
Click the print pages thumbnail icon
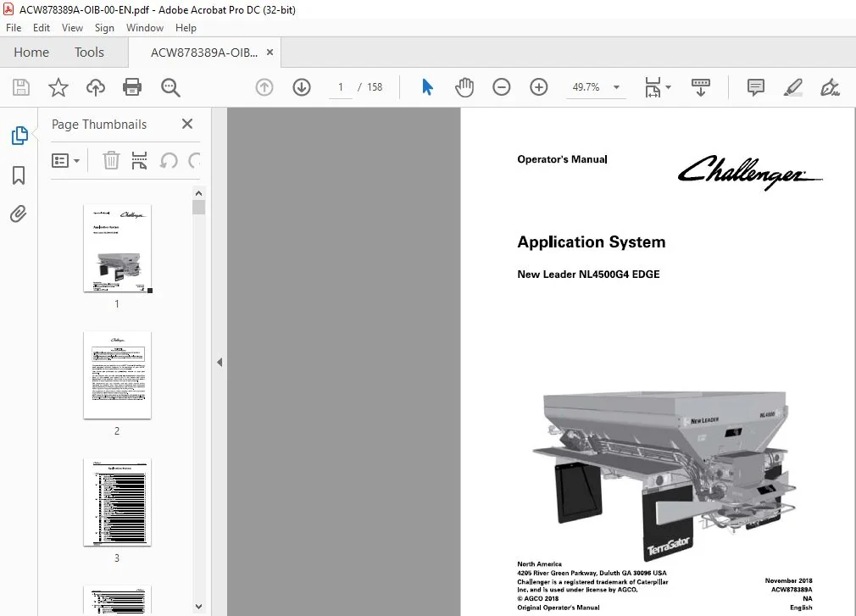(x=139, y=160)
